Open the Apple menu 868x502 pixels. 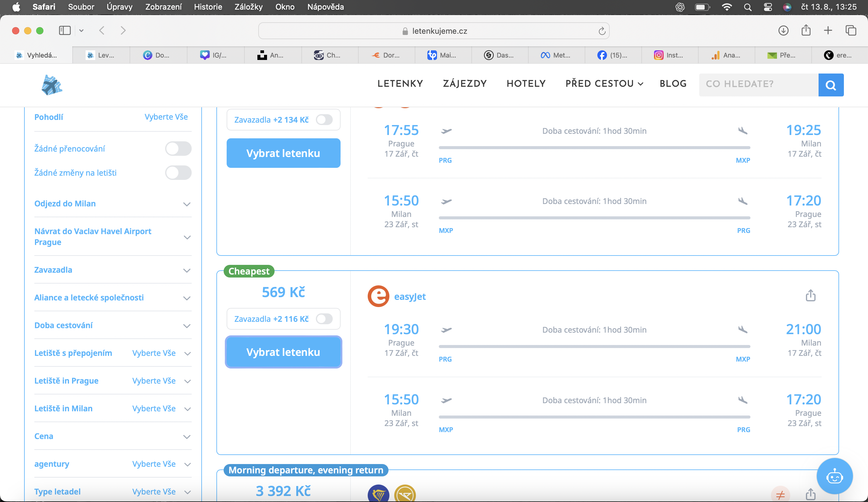tap(16, 7)
